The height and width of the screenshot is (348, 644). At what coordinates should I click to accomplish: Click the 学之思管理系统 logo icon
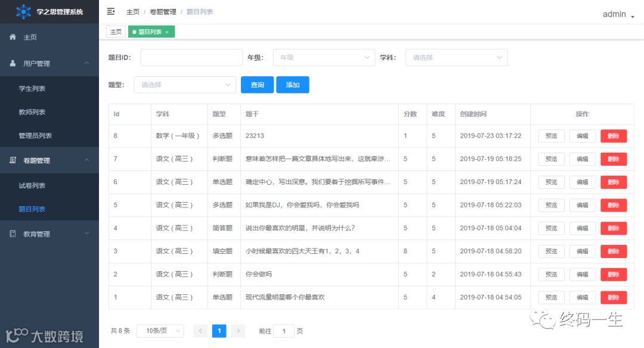tap(23, 11)
